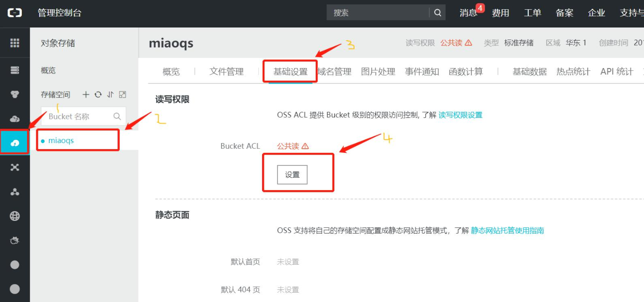
Task: Switch to the 域名管理 tab
Action: [x=334, y=72]
